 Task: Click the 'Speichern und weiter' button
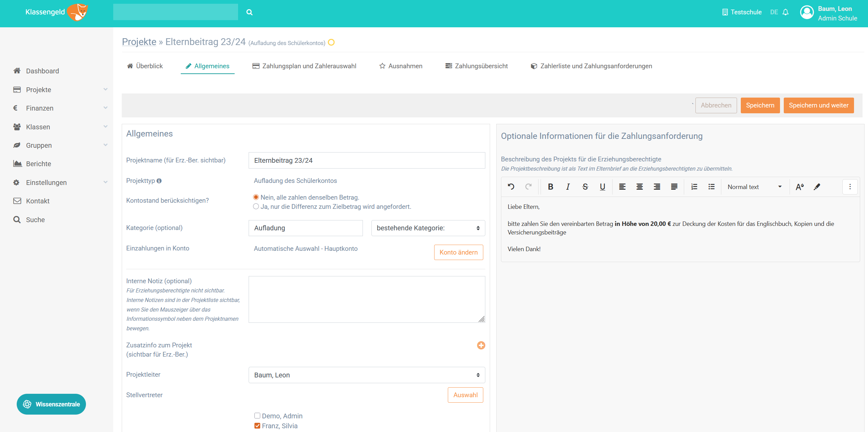point(819,105)
